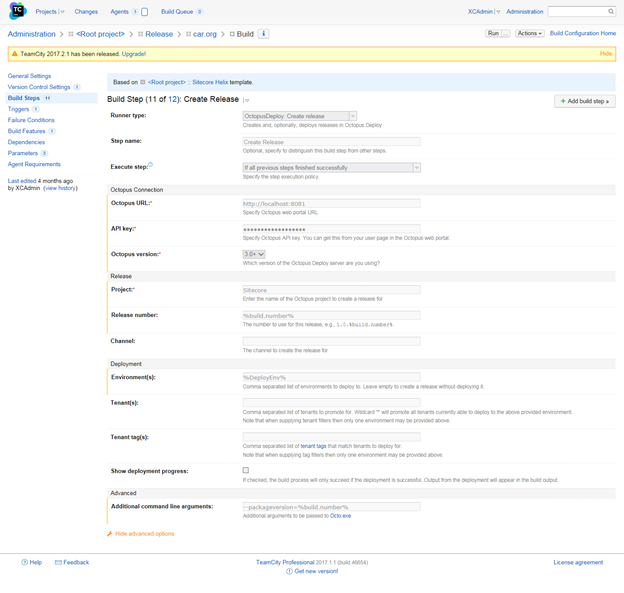
Task: Click the Help question mark icon
Action: click(x=25, y=562)
